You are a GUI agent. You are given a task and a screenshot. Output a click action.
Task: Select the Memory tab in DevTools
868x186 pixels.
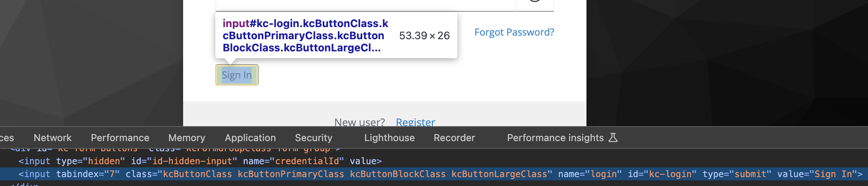tap(187, 138)
